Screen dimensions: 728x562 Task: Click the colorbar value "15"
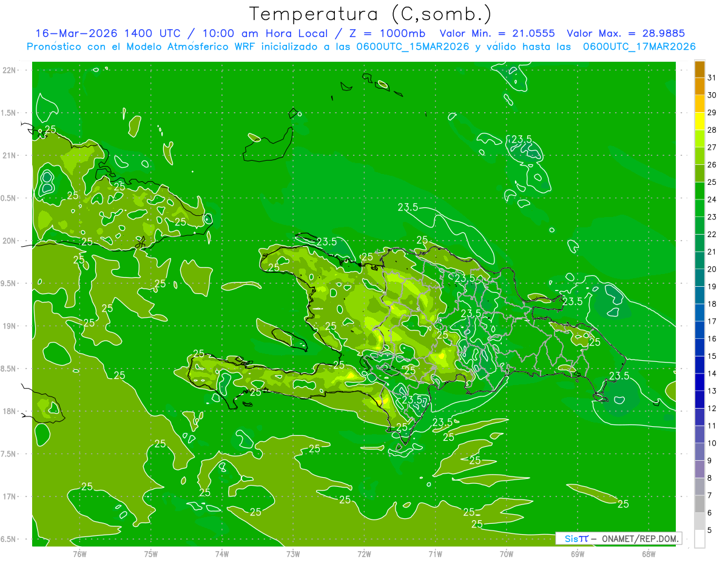[712, 356]
